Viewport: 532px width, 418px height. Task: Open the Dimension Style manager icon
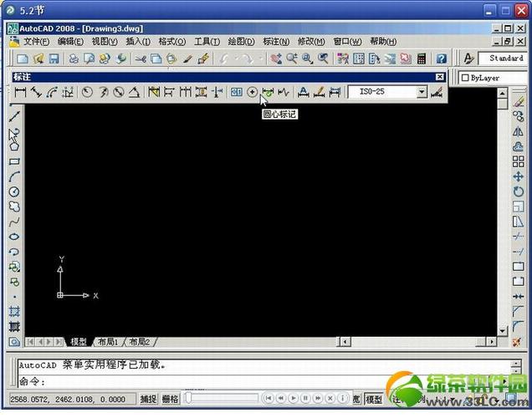[x=437, y=92]
